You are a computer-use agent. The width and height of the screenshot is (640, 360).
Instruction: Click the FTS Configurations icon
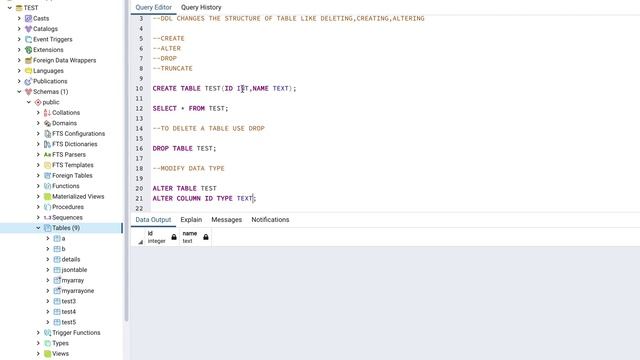[x=47, y=134]
